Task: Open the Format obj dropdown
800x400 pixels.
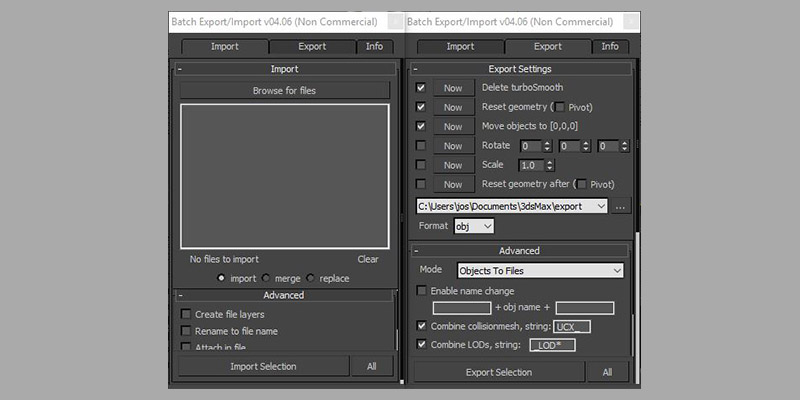Action: coord(474,226)
